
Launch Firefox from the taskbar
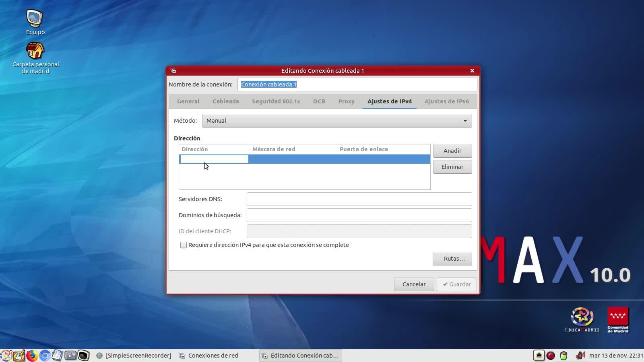click(32, 356)
